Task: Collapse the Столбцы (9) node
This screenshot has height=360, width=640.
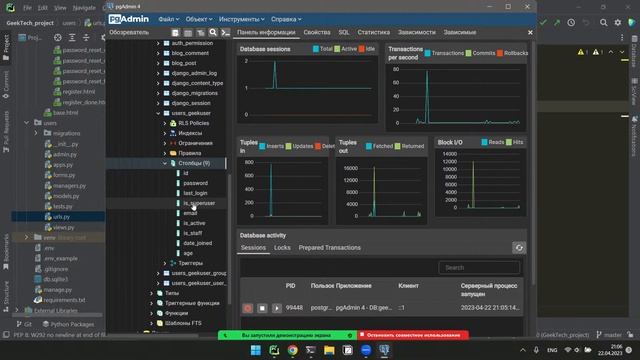Action: point(165,163)
